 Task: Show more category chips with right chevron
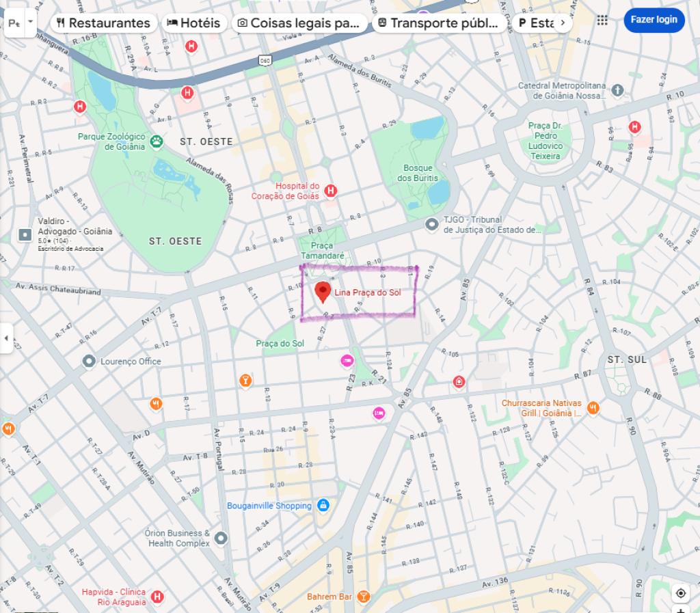click(563, 23)
